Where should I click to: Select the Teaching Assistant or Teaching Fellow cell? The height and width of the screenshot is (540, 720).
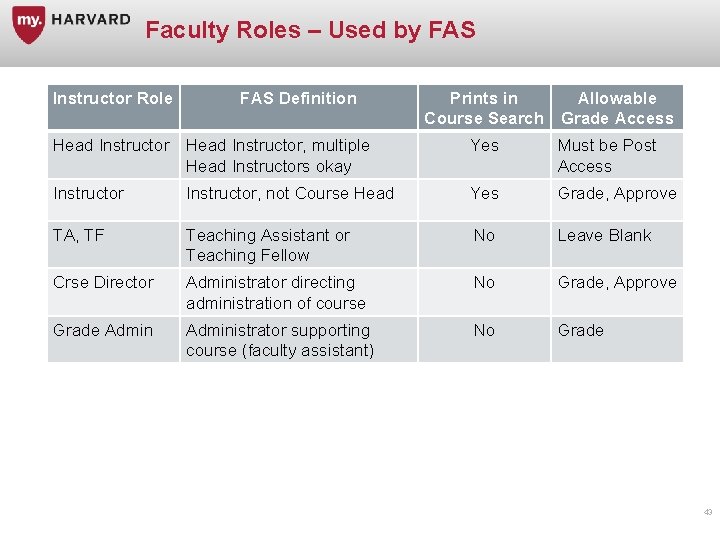click(268, 245)
